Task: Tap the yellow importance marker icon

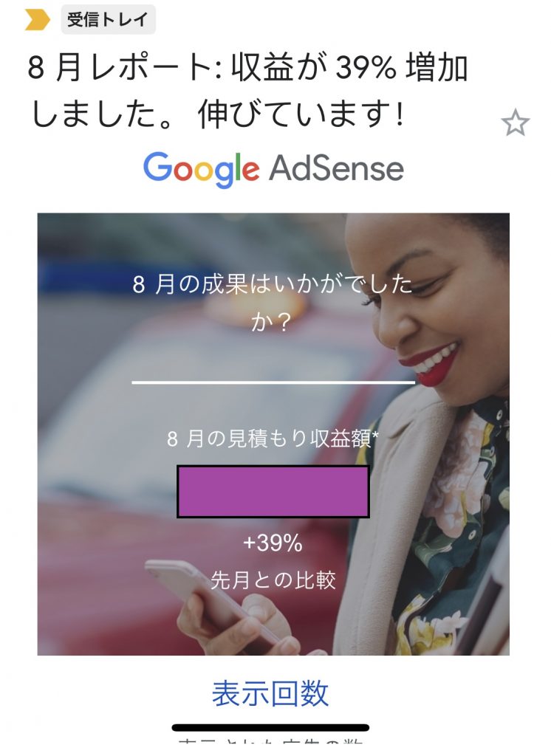Action: (x=38, y=20)
